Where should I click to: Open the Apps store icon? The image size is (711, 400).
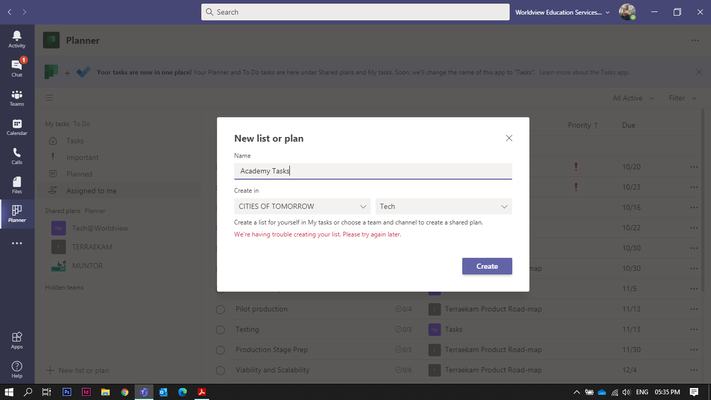(17, 340)
